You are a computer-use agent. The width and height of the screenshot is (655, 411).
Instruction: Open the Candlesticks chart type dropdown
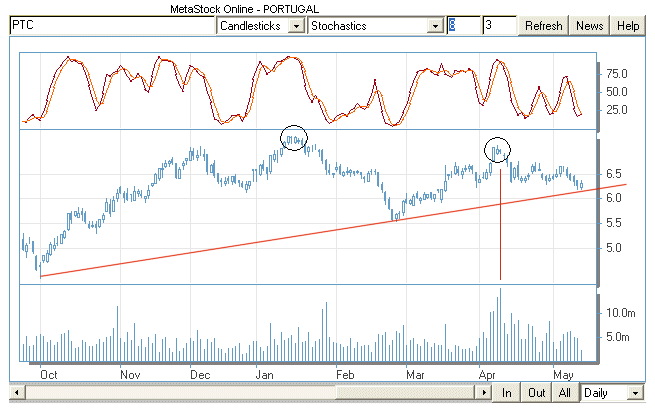pos(296,26)
